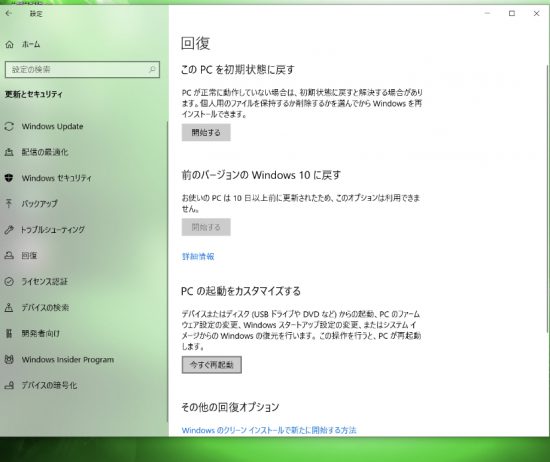The image size is (550, 462).
Task: Select the 回復 sidebar icon
Action: click(9, 255)
